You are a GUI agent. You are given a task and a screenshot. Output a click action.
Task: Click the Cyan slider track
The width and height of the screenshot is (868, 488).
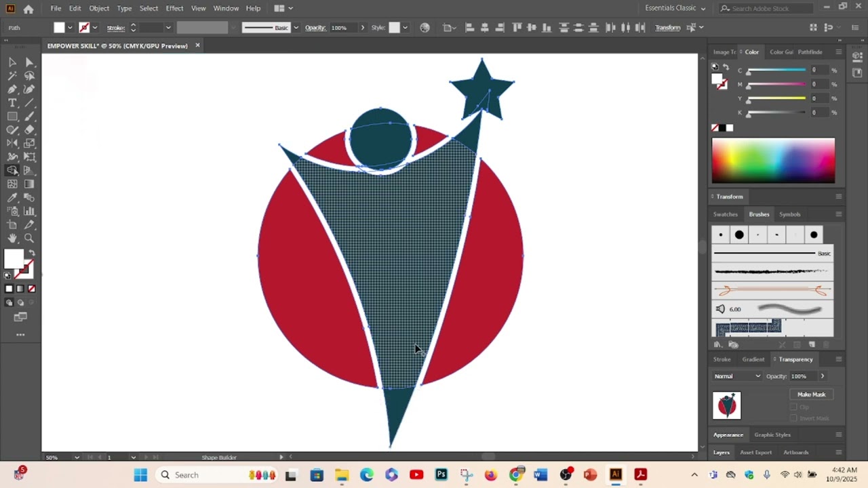point(776,70)
